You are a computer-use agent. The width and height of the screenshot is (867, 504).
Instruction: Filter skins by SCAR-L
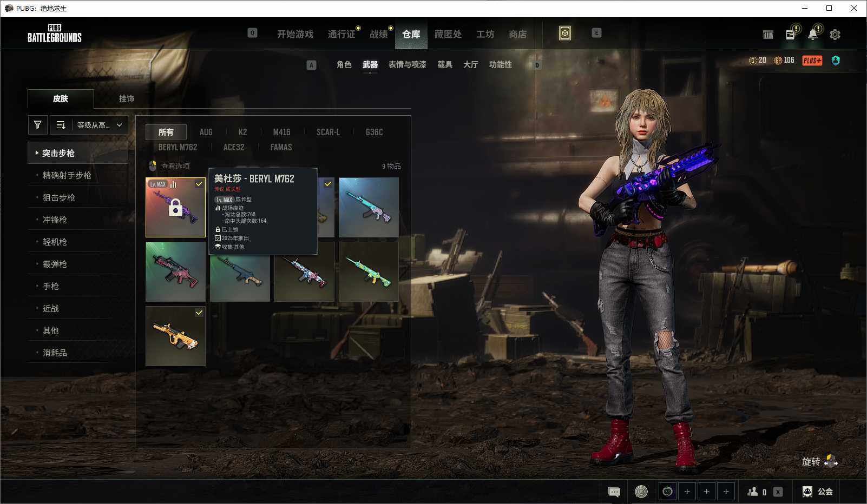tap(328, 132)
